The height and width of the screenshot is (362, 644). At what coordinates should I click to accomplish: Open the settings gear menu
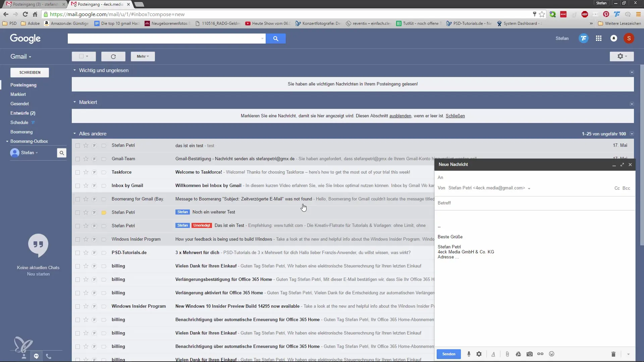tap(622, 56)
